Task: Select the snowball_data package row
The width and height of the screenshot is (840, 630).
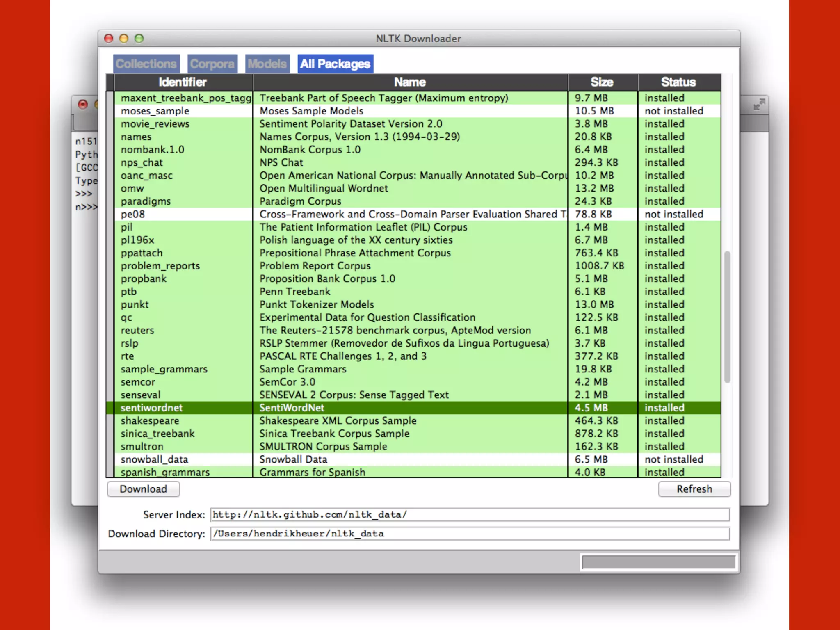Action: click(154, 459)
